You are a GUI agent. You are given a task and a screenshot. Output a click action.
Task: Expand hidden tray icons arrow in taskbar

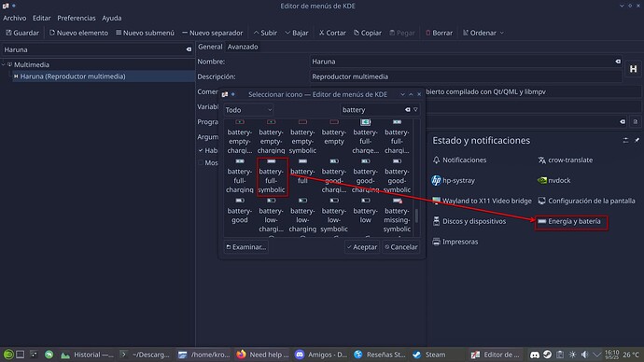(x=596, y=355)
